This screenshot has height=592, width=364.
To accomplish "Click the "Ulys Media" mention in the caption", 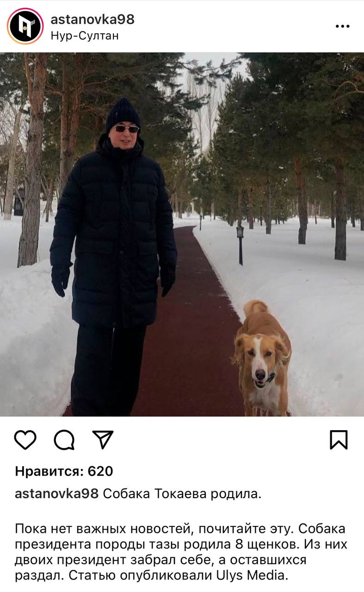I will click(x=252, y=576).
